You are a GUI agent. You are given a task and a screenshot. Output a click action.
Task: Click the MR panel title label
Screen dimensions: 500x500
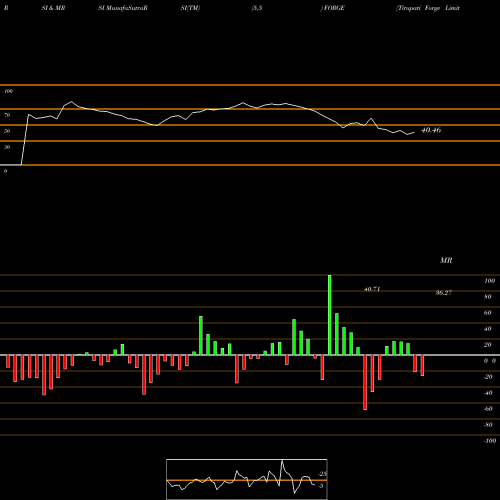tap(446, 260)
